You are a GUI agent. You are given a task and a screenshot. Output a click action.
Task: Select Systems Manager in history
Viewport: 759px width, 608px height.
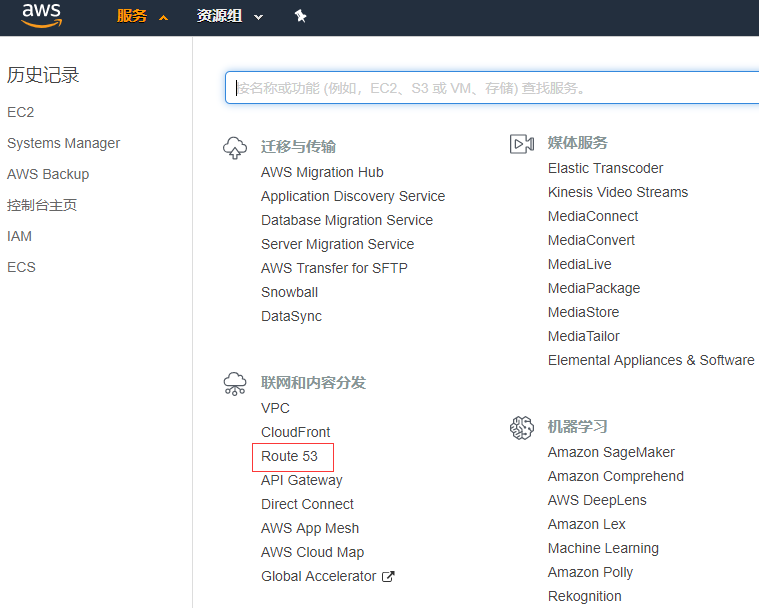[63, 143]
